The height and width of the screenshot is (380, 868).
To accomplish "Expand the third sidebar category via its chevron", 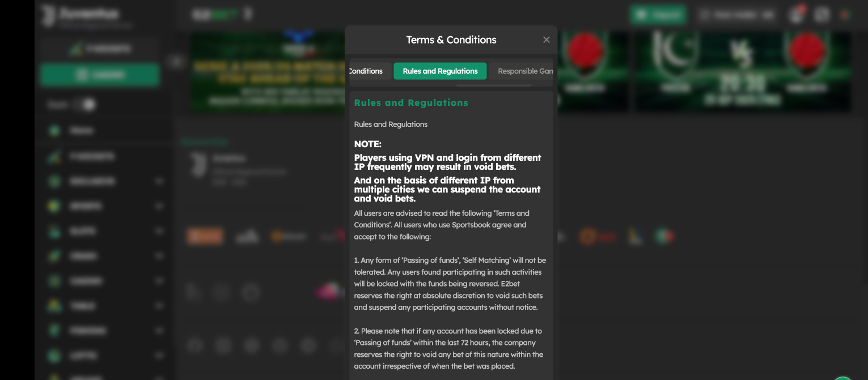I will [x=159, y=181].
